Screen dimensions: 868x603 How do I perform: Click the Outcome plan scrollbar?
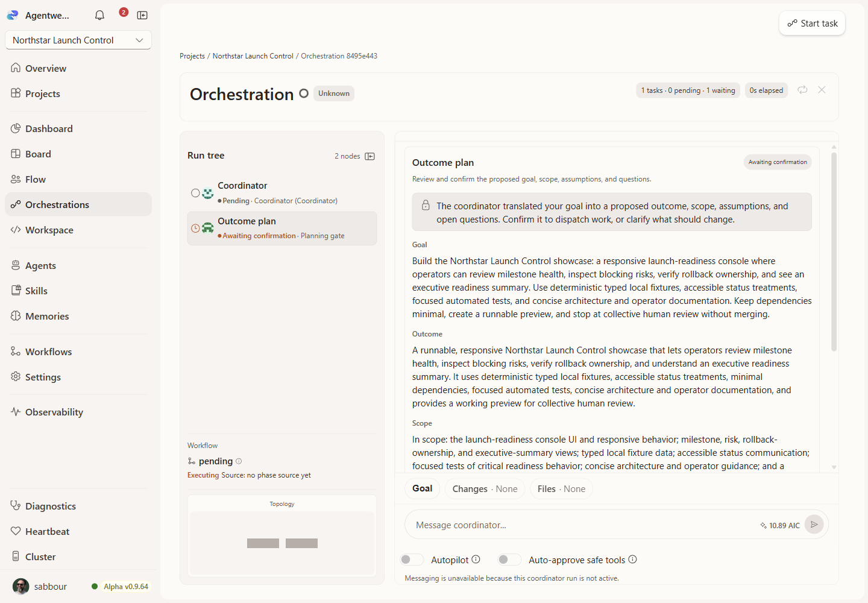pos(834,251)
